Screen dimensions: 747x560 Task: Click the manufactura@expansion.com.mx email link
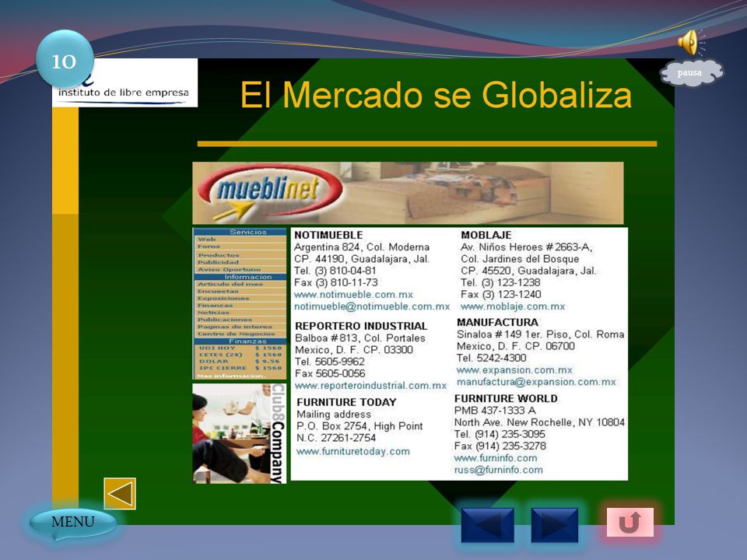[x=536, y=382]
